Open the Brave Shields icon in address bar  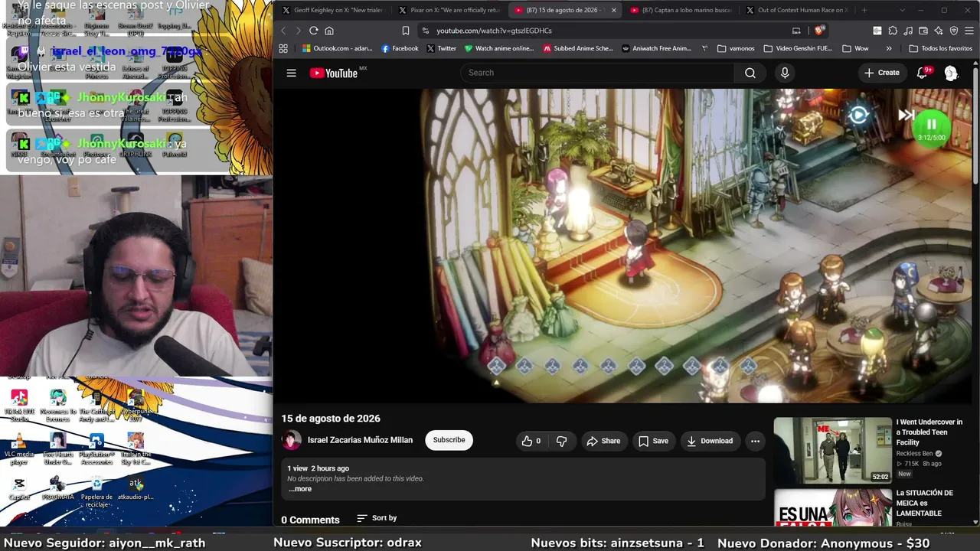tap(820, 31)
